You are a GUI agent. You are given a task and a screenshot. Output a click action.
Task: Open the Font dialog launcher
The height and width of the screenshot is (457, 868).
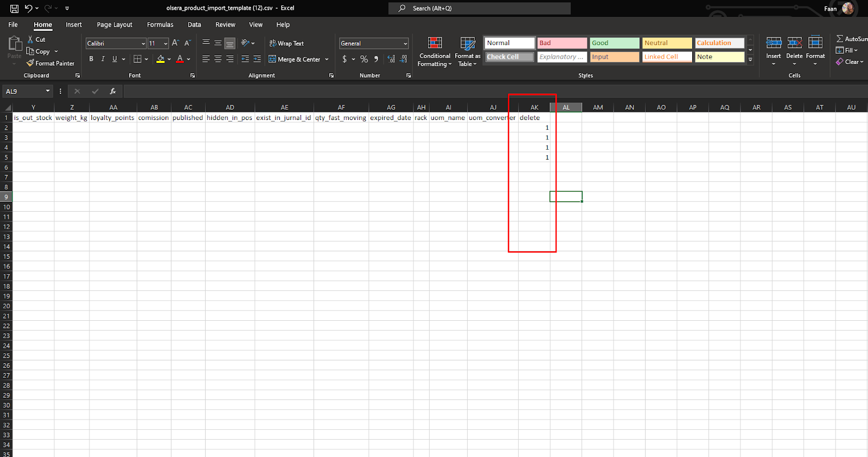(x=193, y=75)
